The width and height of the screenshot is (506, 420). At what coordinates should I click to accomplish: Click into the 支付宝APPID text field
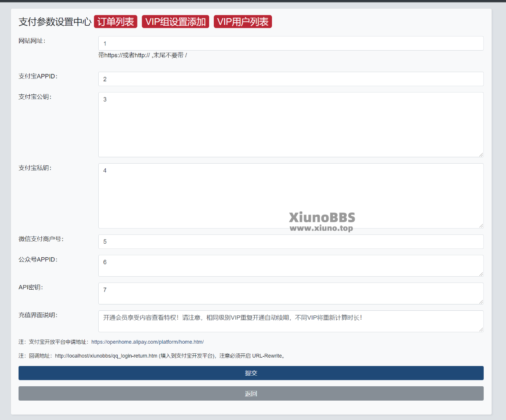pyautogui.click(x=291, y=79)
